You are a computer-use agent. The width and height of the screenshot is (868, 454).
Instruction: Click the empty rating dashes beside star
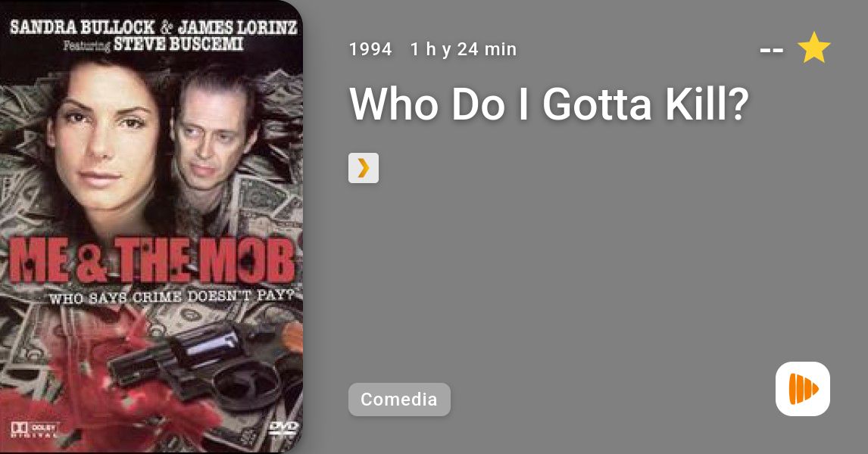[771, 50]
